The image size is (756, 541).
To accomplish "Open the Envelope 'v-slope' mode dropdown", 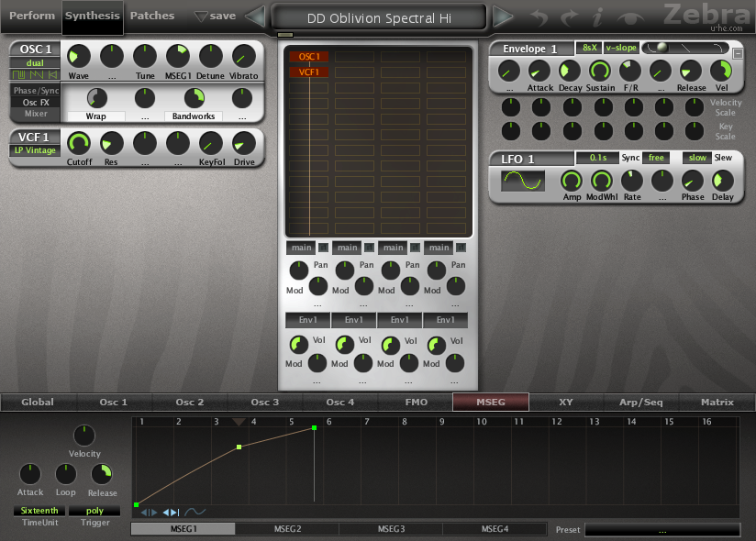I will [621, 48].
